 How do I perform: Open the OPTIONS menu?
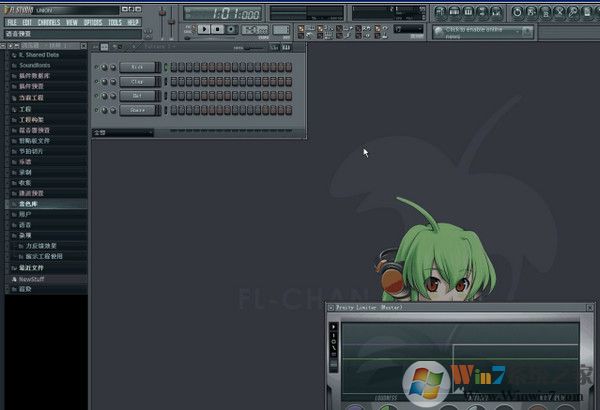[93, 22]
